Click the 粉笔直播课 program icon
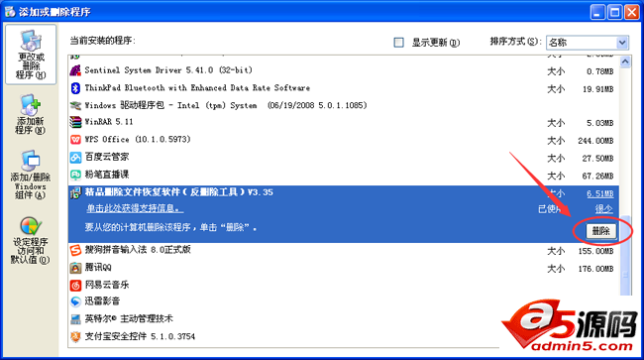 click(x=75, y=176)
